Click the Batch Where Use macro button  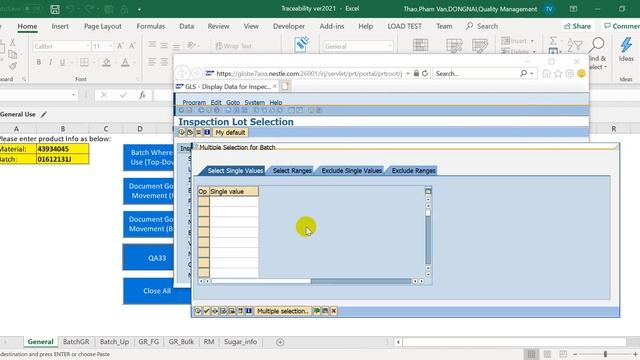point(148,157)
